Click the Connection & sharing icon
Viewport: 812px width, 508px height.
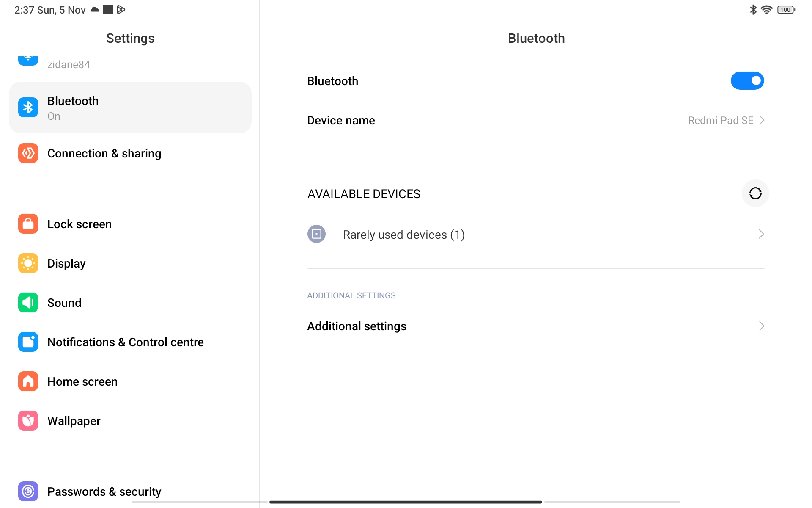pyautogui.click(x=28, y=153)
